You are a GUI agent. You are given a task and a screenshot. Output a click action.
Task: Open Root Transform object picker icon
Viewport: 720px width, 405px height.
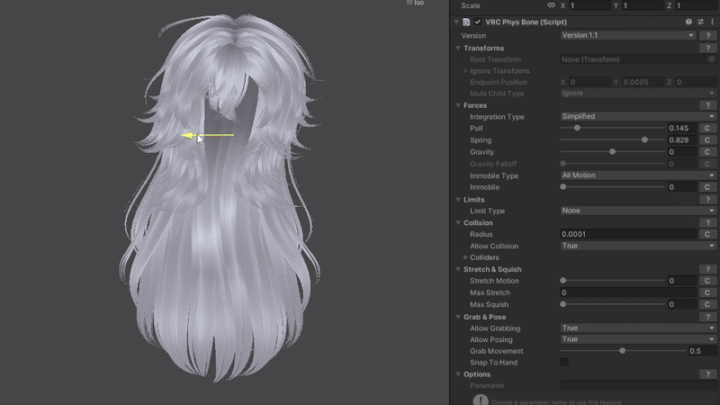click(712, 59)
